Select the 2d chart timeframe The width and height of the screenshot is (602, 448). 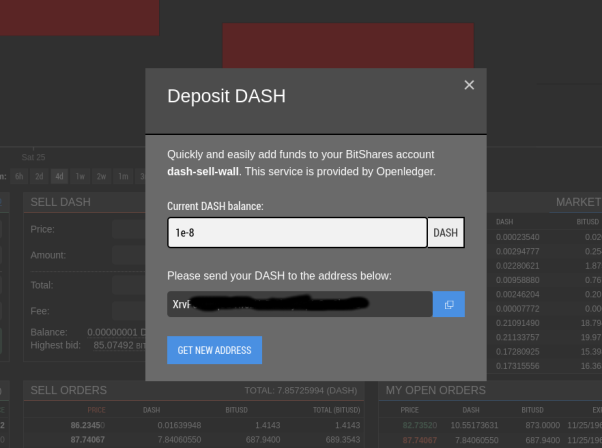[x=39, y=177]
